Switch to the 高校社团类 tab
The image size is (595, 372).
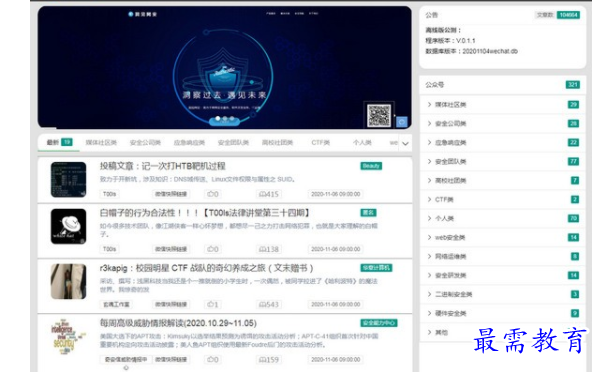coord(277,143)
